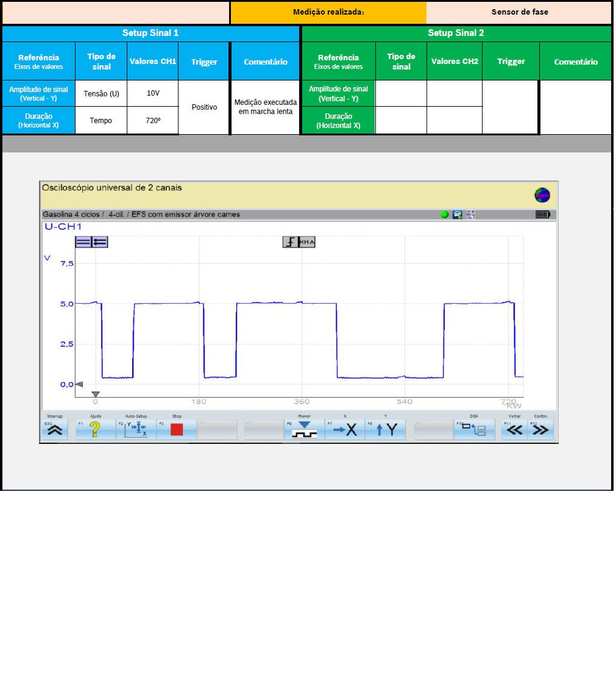Image resolution: width=616 pixels, height=675 pixels.
Task: Click the zero-volt level marker arrow
Action: 79,385
